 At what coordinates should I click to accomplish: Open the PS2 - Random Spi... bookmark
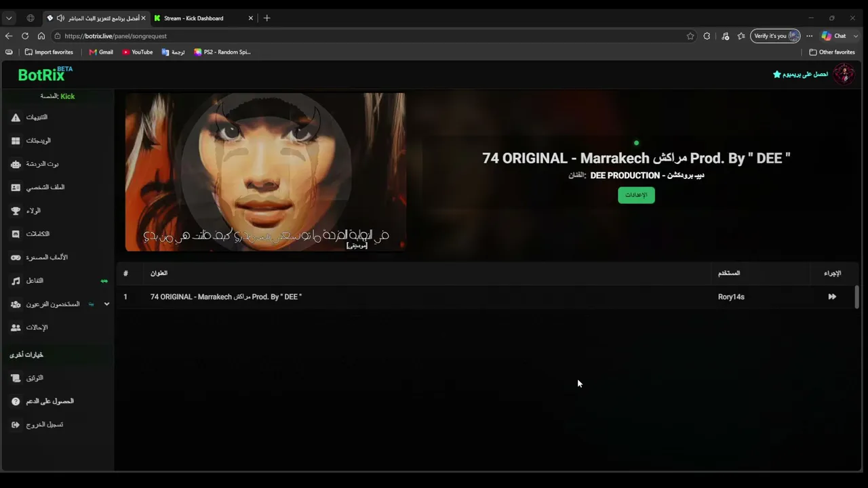tap(222, 52)
